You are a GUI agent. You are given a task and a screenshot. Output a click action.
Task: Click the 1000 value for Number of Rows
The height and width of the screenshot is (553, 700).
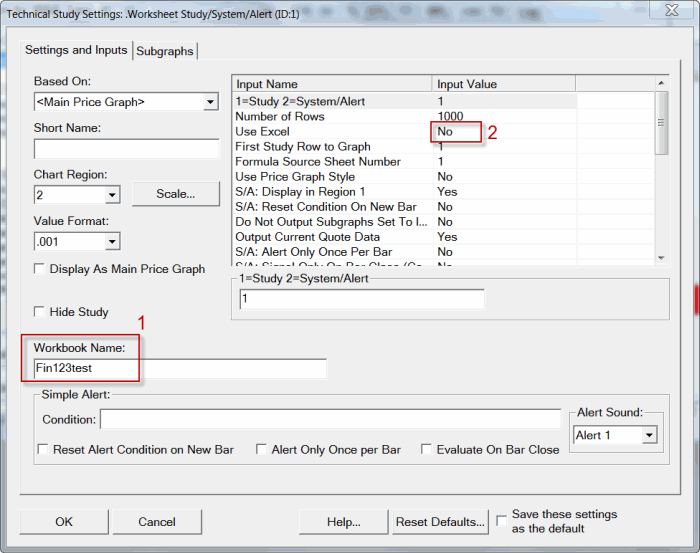point(450,116)
